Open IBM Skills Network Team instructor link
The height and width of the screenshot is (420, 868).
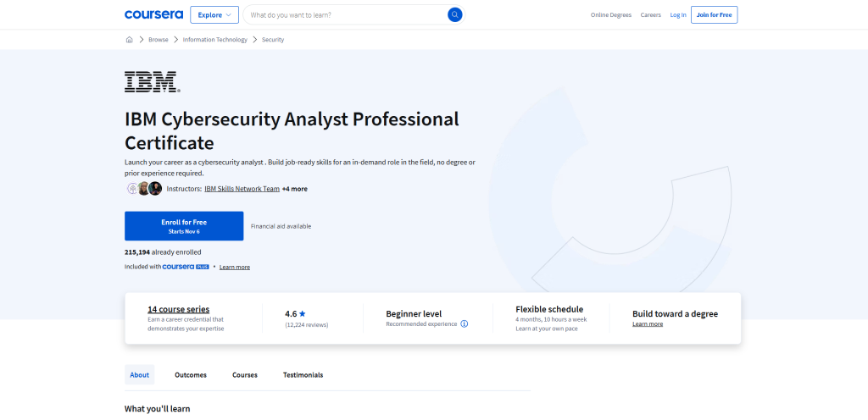click(x=242, y=189)
